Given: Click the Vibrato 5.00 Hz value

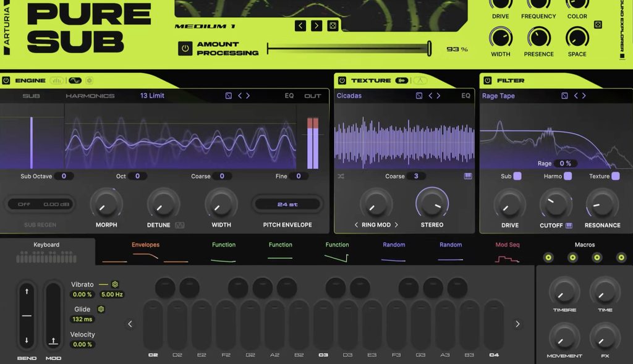Looking at the screenshot, I should (112, 294).
